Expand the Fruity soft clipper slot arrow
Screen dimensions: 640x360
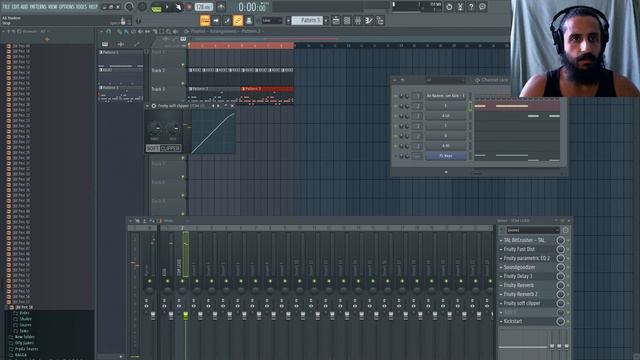coord(501,303)
